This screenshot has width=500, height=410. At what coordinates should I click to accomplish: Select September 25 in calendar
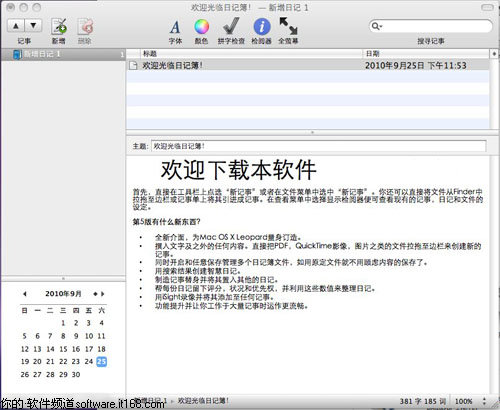click(x=102, y=362)
